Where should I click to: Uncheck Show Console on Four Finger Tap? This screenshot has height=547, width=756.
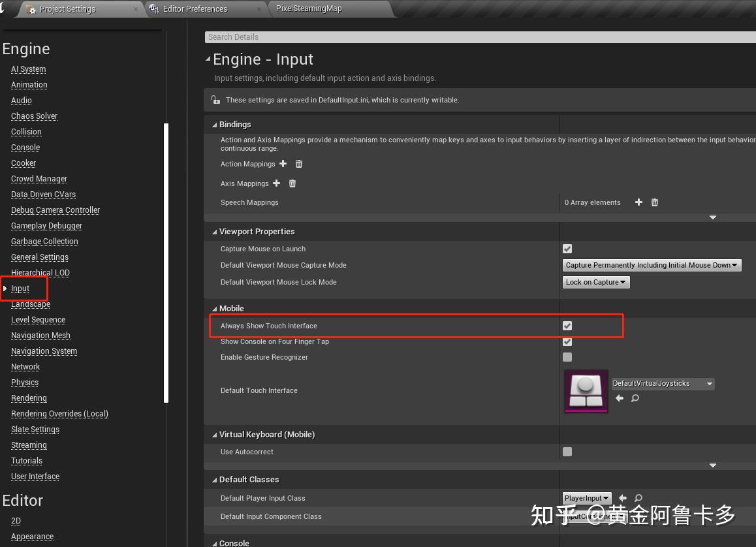(x=567, y=341)
